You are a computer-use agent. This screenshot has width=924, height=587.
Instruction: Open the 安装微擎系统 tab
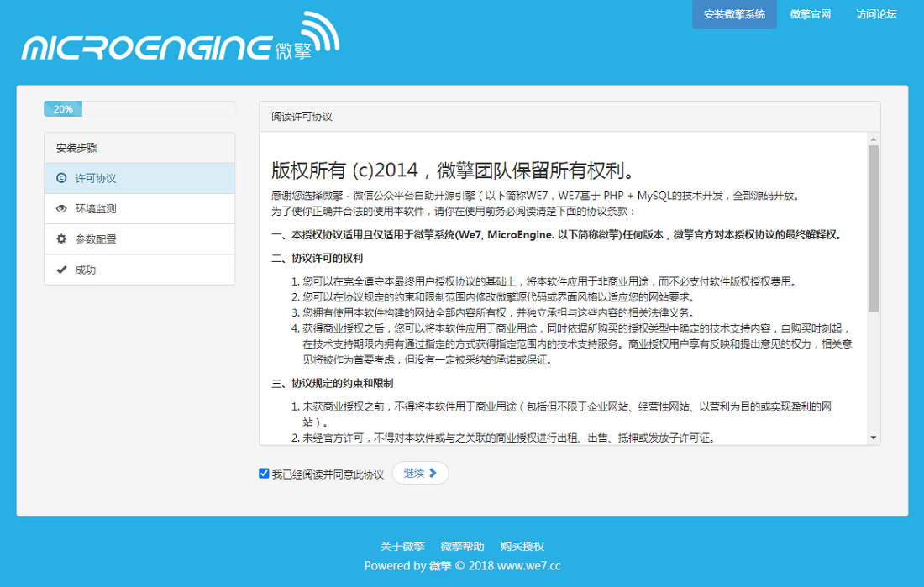[x=734, y=14]
